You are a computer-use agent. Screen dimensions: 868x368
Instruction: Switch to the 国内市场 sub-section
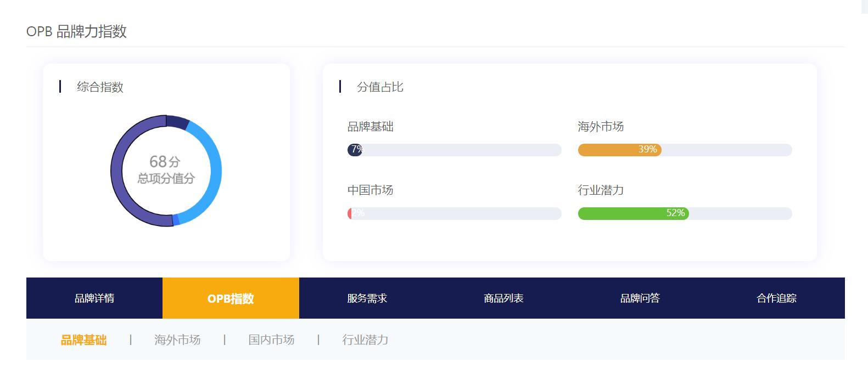pos(271,340)
